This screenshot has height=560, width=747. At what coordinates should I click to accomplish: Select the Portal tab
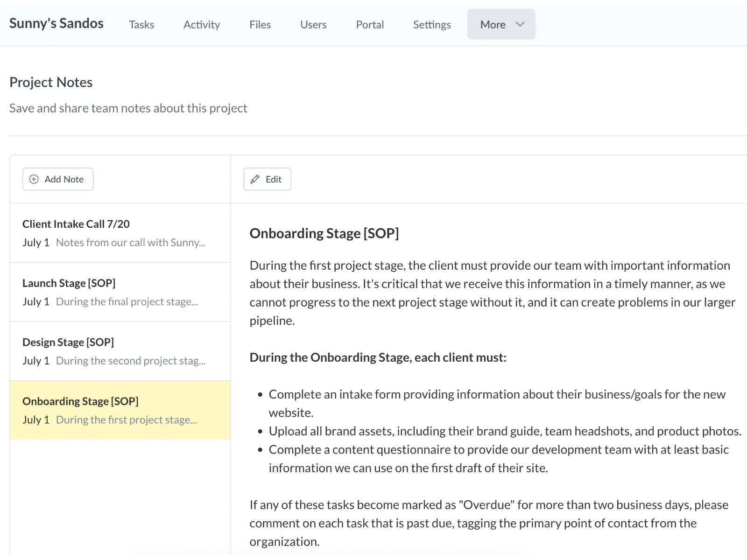click(x=370, y=25)
